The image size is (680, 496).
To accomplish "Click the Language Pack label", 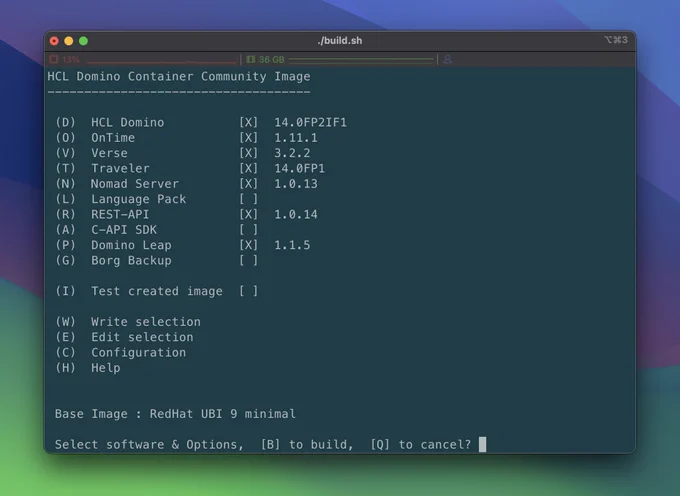I will point(138,199).
